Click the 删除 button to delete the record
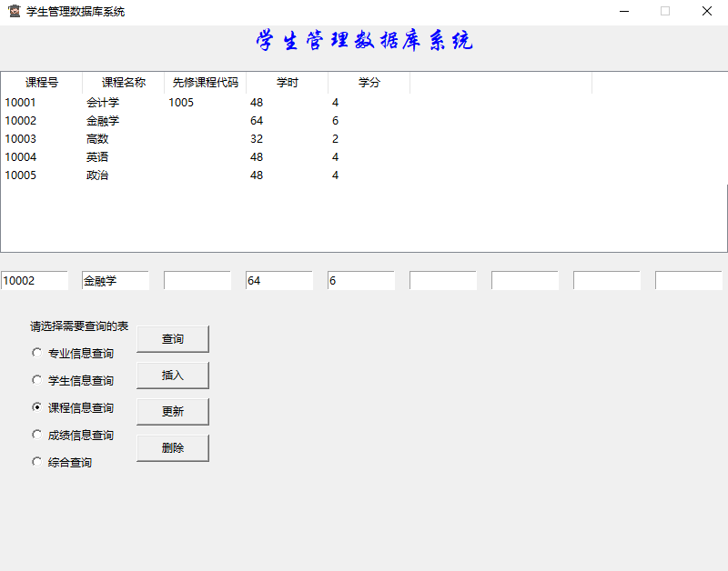 (x=172, y=447)
